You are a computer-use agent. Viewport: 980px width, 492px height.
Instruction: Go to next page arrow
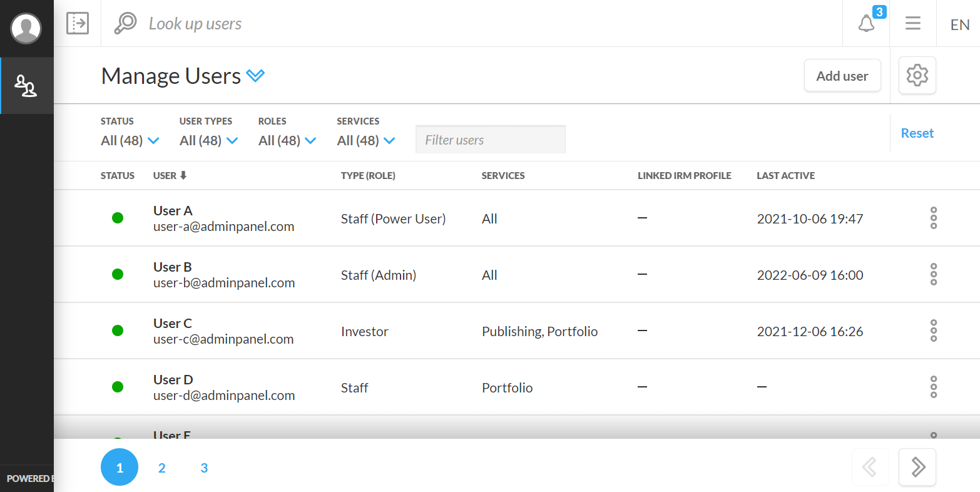pyautogui.click(x=917, y=467)
